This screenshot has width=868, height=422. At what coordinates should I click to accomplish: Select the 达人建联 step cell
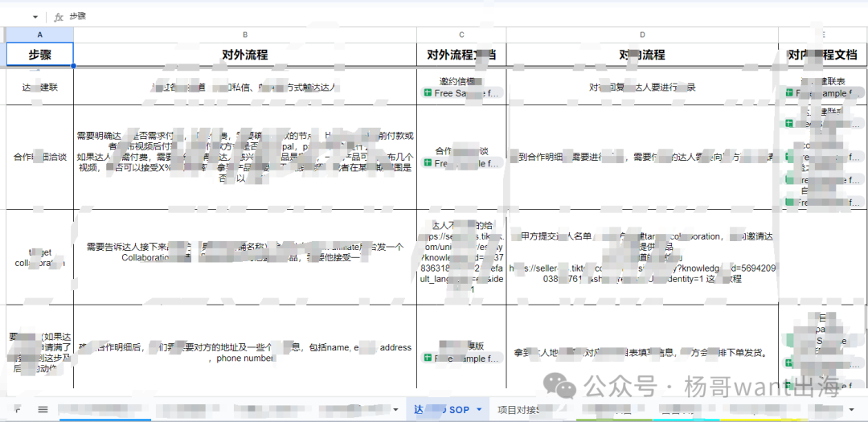(x=40, y=87)
